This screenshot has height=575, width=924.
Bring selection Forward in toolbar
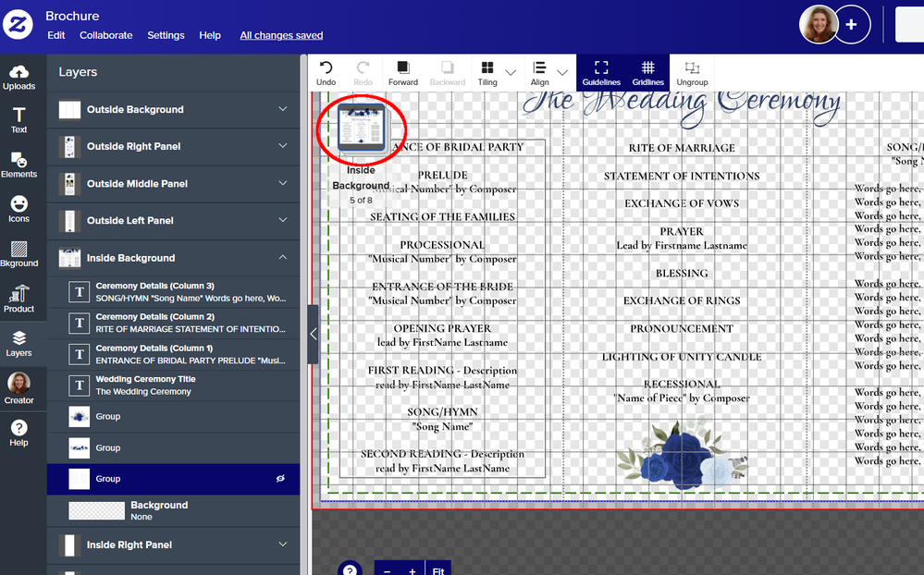pyautogui.click(x=403, y=73)
